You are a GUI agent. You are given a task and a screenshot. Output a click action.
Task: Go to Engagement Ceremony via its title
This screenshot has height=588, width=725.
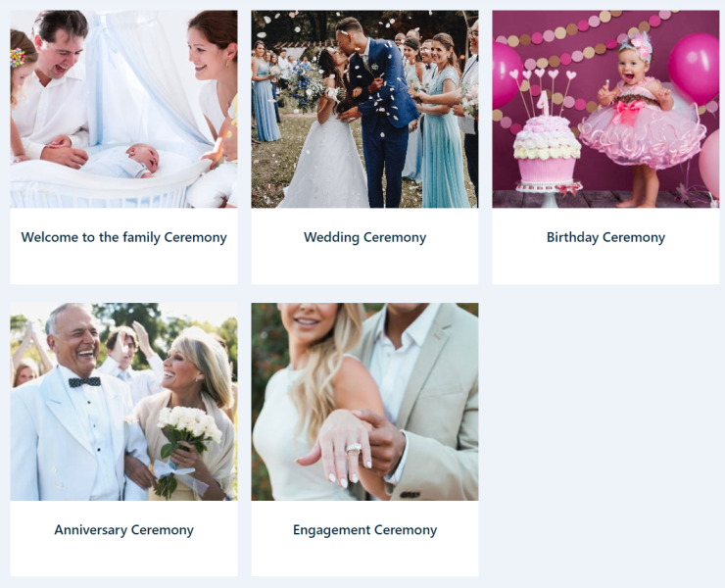click(x=364, y=530)
